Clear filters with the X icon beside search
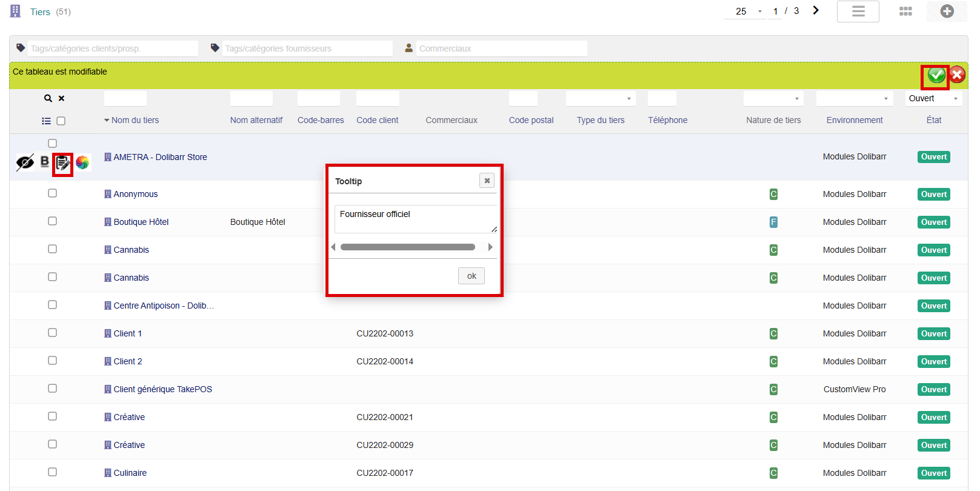 61,98
